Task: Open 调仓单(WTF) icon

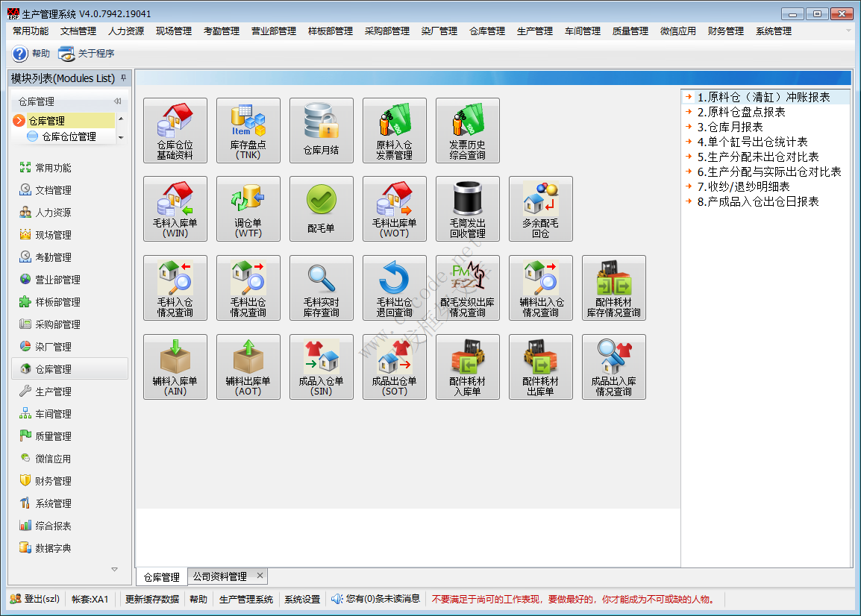Action: click(x=248, y=209)
